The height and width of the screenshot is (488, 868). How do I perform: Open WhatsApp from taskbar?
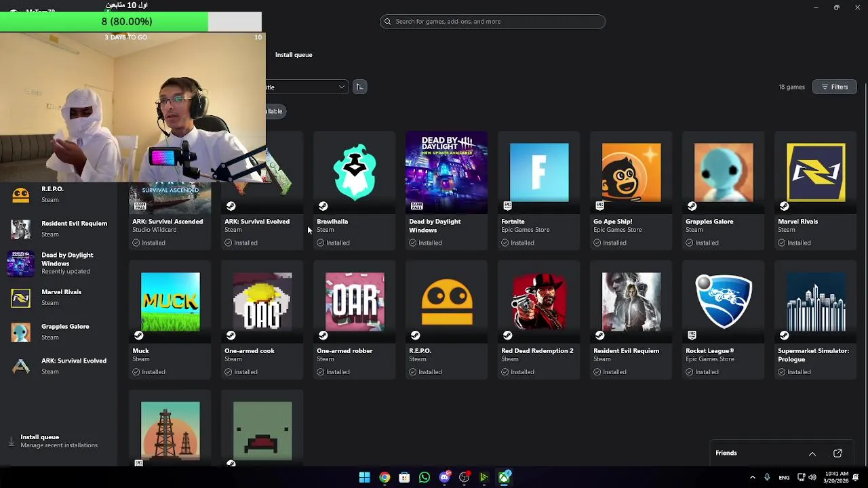pos(424,478)
